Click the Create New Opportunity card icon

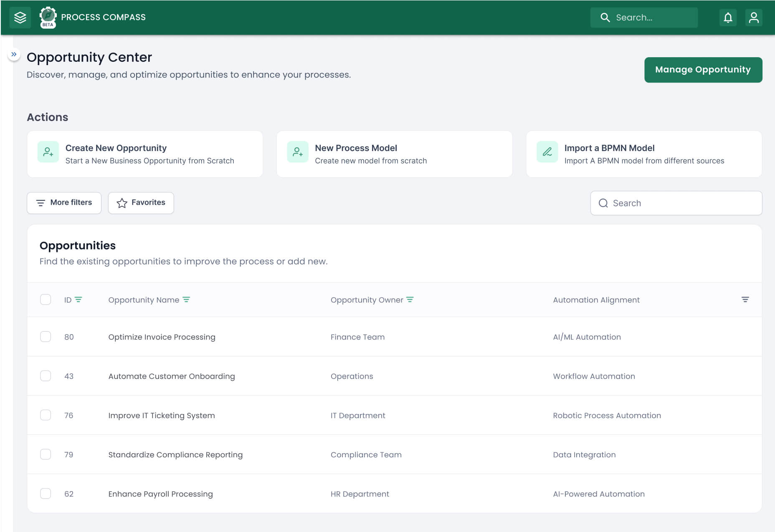pos(48,152)
